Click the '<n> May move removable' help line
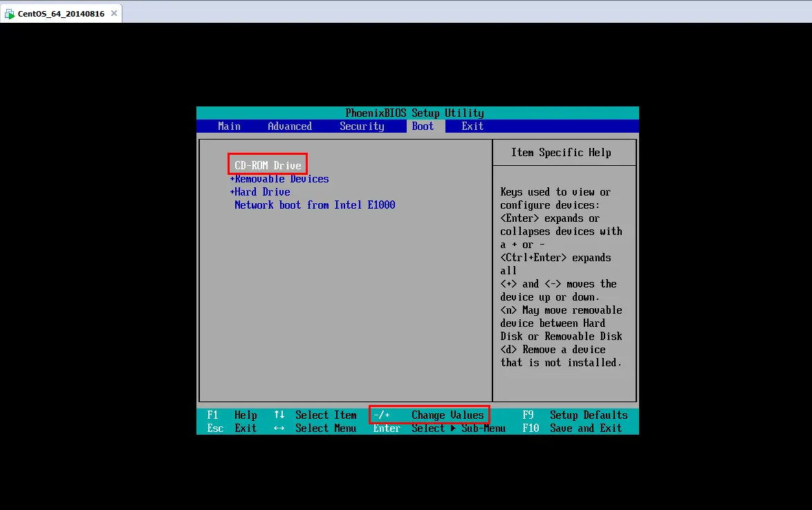 point(561,310)
